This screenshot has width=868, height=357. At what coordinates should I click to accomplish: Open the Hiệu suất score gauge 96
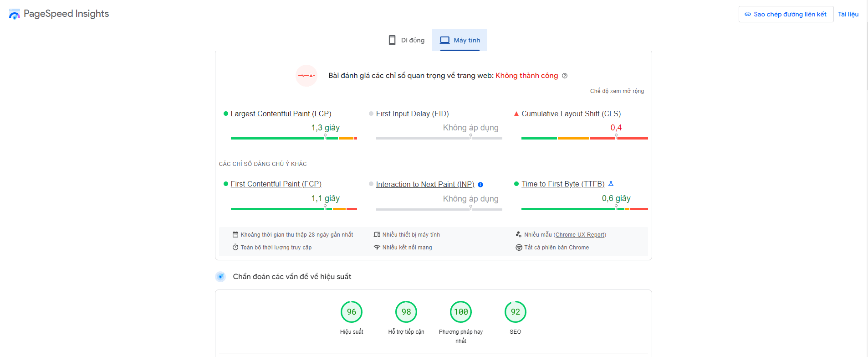coord(352,312)
